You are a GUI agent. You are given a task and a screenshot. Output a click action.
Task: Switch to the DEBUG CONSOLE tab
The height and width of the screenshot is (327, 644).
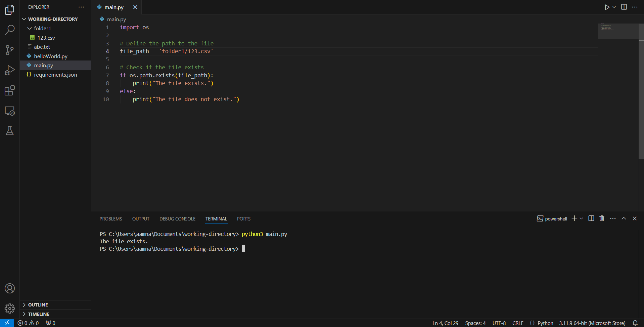(x=177, y=219)
